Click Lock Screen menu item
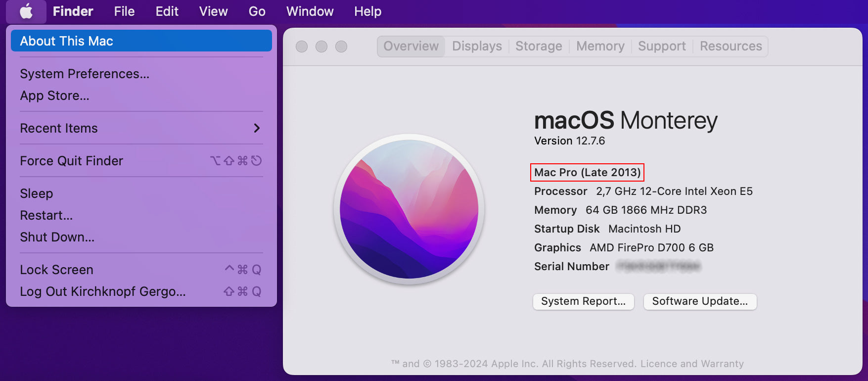This screenshot has height=381, width=868. 57,270
